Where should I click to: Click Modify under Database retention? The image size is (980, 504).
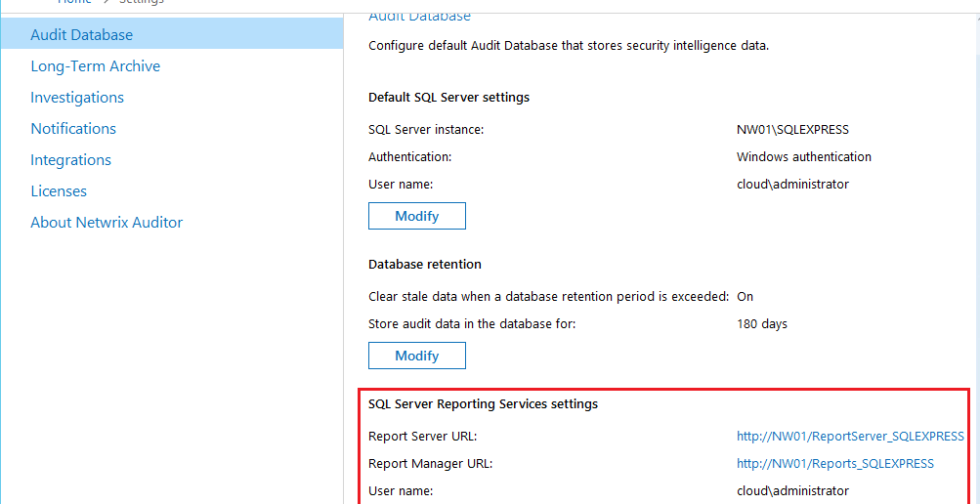coord(416,356)
